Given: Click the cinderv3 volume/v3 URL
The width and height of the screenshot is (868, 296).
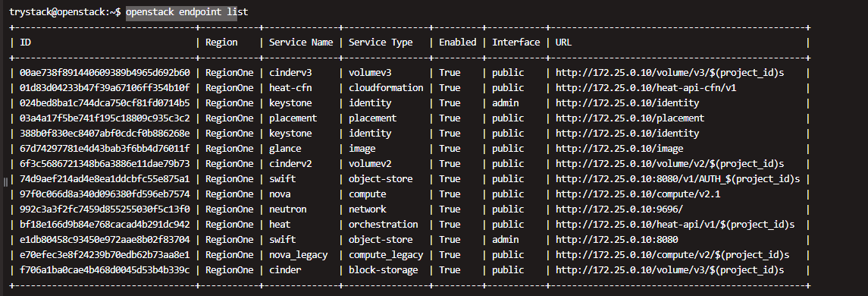Looking at the screenshot, I should click(670, 73).
